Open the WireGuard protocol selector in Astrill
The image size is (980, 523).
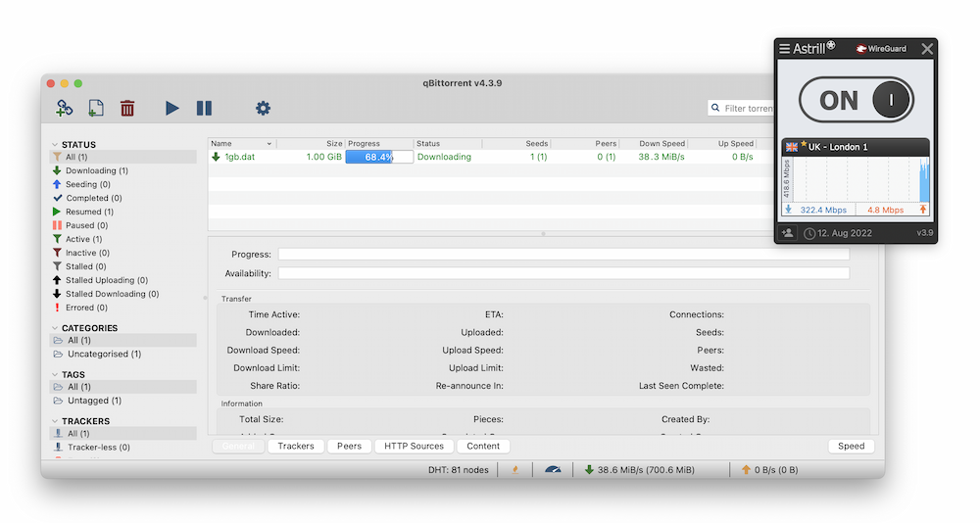tap(881, 49)
